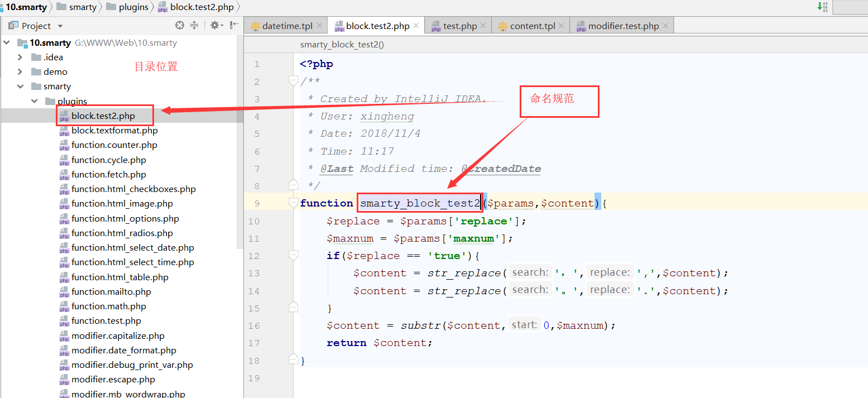Select function.html_select_time.php in the tree
The image size is (868, 398).
(133, 262)
